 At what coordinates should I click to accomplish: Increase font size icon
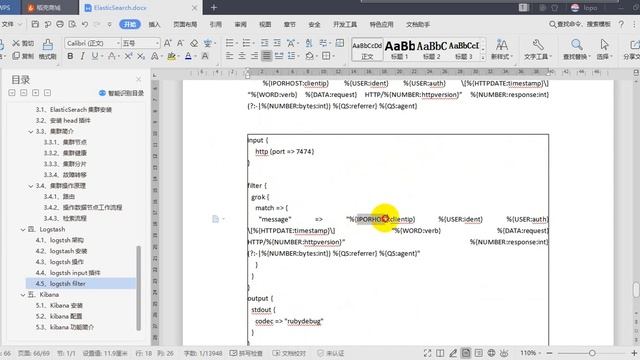click(x=167, y=43)
